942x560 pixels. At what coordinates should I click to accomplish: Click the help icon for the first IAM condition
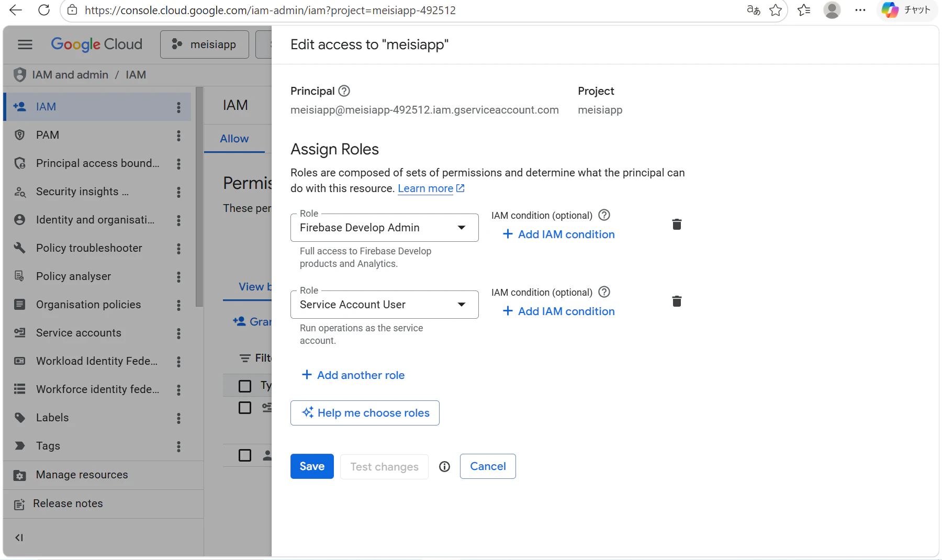coord(604,215)
